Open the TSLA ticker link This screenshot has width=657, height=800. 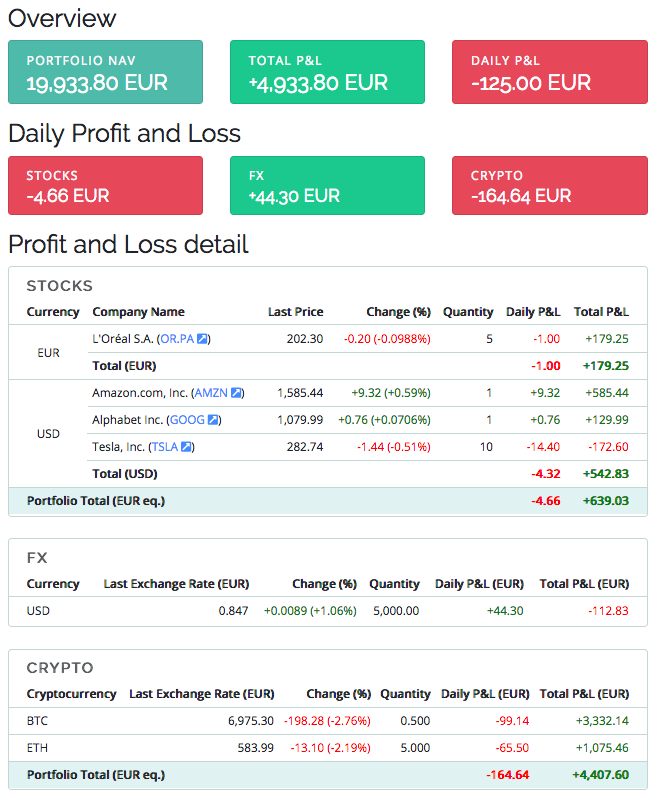pos(165,447)
